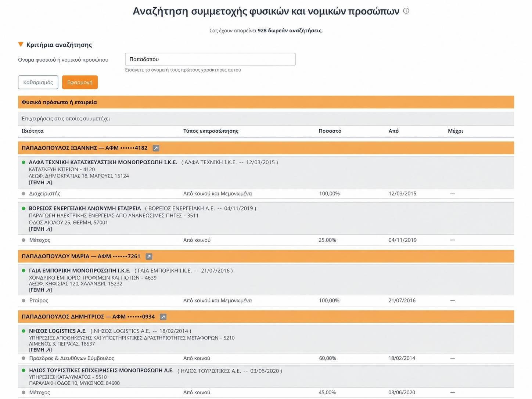Image resolution: width=532 pixels, height=399 pixels.
Task: Click the Πρόεδρος & Διευθύνων Σύμβουλος role
Action: 72,358
